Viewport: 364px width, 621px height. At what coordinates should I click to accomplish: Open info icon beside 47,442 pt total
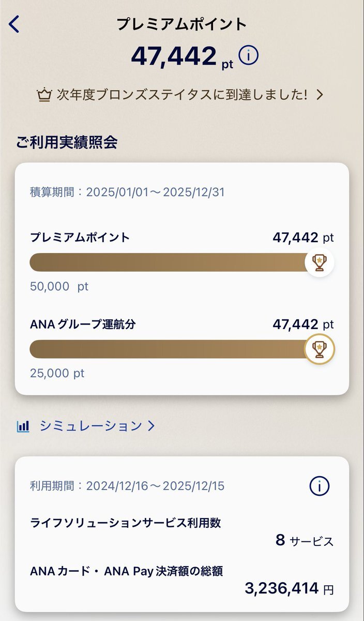(x=249, y=55)
